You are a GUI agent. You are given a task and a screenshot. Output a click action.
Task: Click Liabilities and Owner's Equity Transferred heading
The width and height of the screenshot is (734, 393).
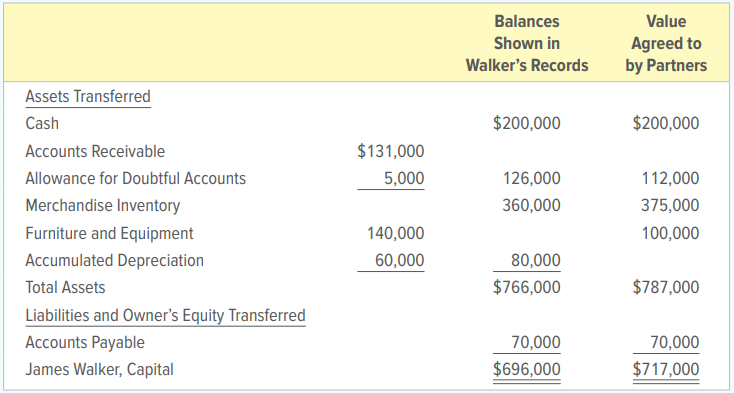165,315
